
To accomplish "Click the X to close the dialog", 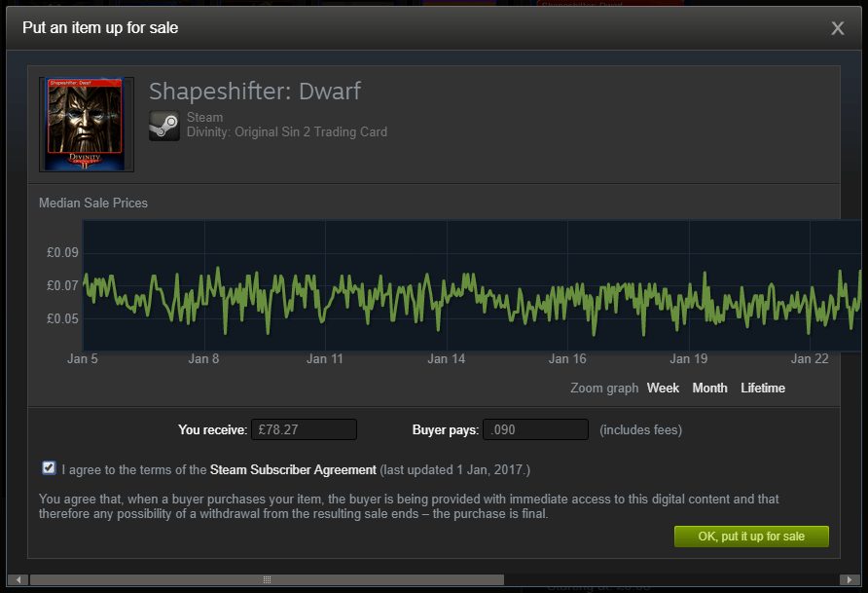I will coord(837,28).
